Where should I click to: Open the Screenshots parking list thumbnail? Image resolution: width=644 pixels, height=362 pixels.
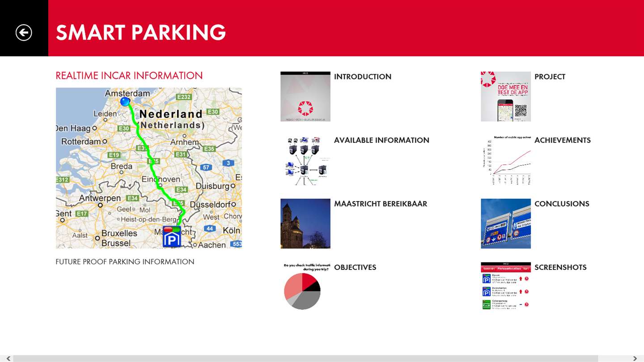pos(506,287)
